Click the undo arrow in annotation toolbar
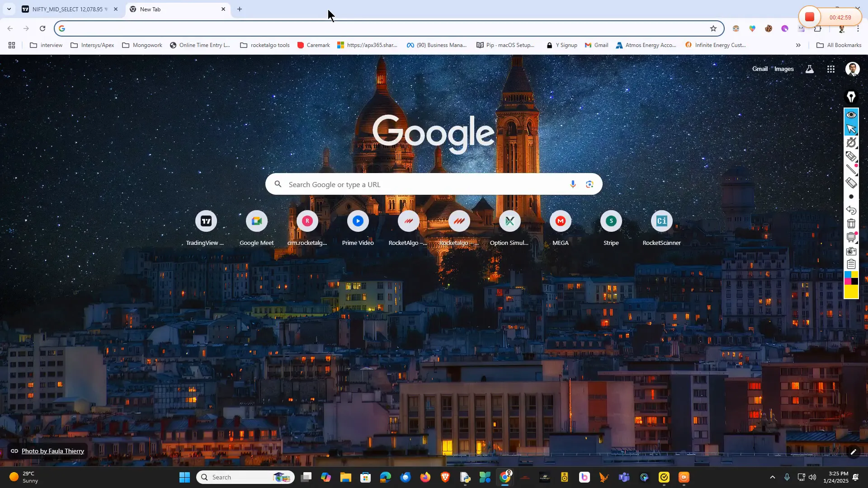The width and height of the screenshot is (868, 488). pyautogui.click(x=851, y=210)
